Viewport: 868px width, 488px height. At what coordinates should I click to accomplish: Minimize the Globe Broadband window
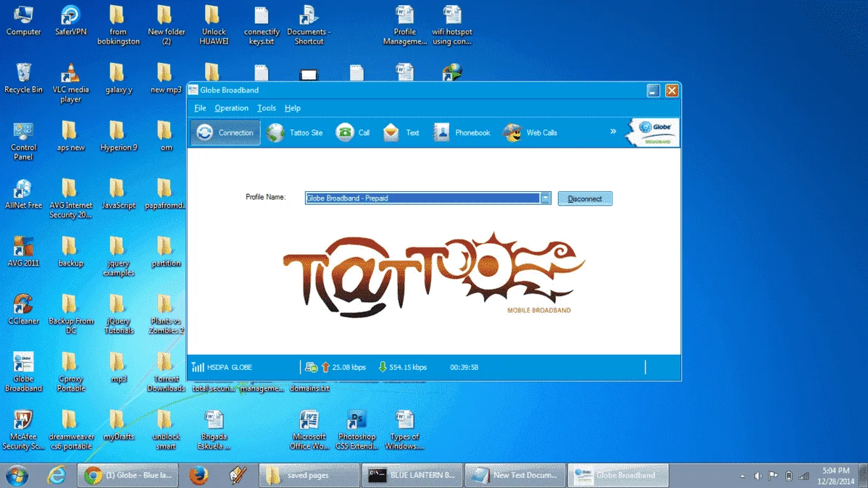[654, 91]
